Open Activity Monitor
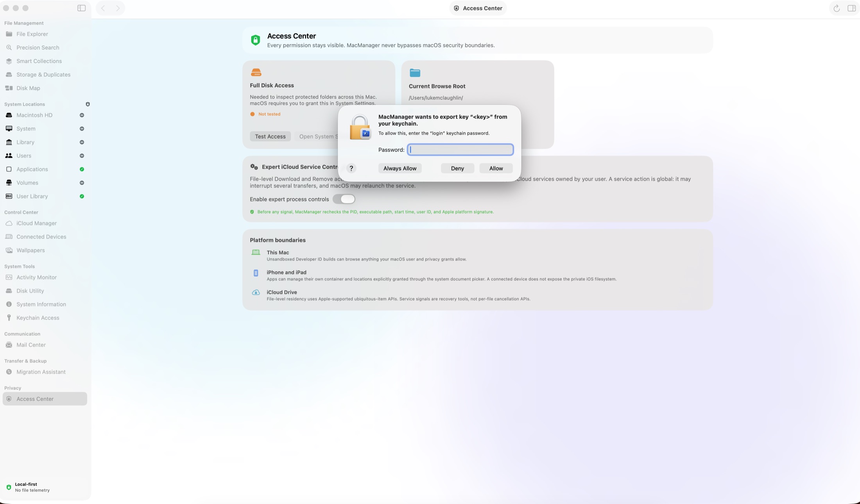The image size is (860, 504). point(45,277)
